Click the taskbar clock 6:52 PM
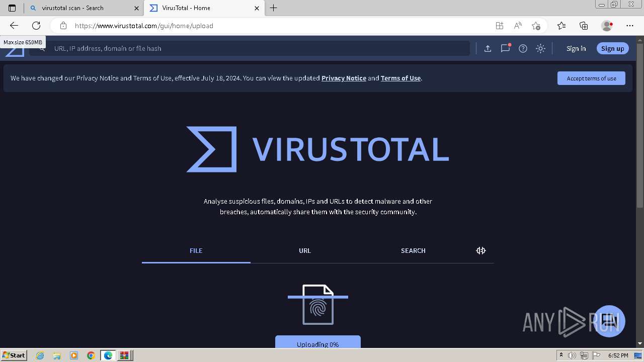This screenshot has height=362, width=644. coord(618,355)
